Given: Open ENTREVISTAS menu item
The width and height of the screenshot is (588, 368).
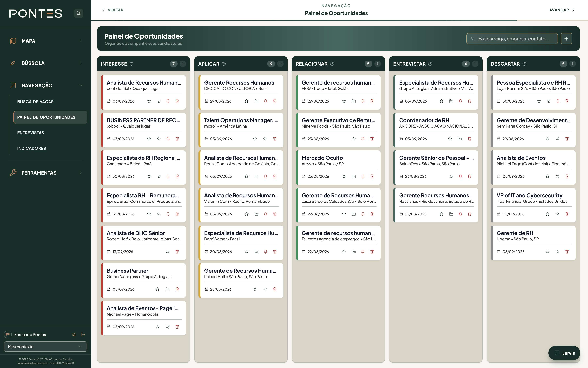Looking at the screenshot, I should point(50,133).
